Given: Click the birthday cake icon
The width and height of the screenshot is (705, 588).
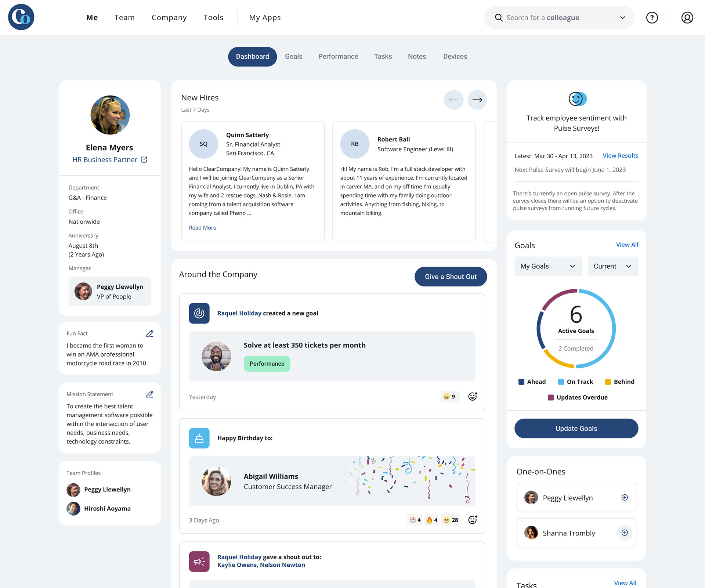Looking at the screenshot, I should pyautogui.click(x=199, y=438).
